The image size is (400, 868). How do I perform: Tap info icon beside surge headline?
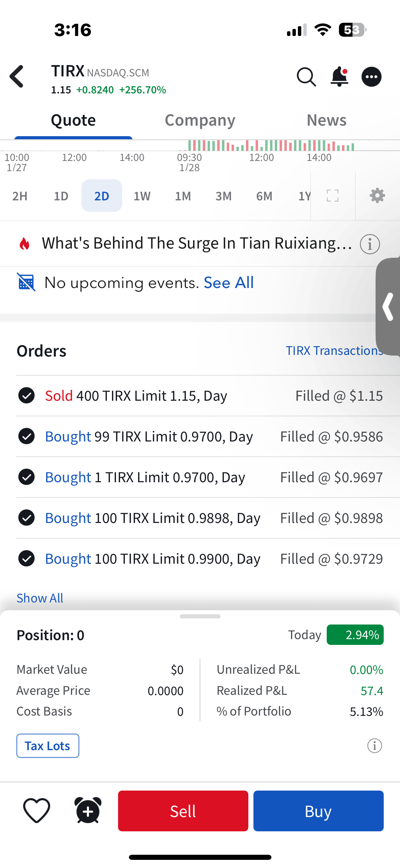tap(369, 244)
